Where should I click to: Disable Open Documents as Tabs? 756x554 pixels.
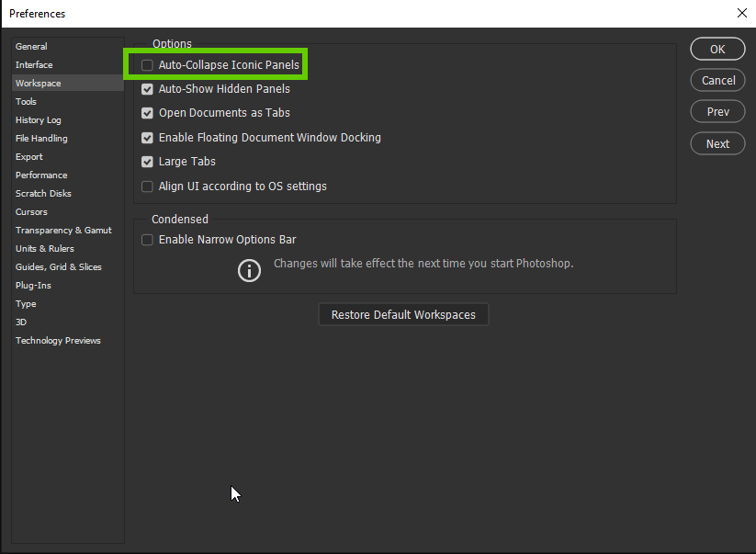click(x=147, y=113)
